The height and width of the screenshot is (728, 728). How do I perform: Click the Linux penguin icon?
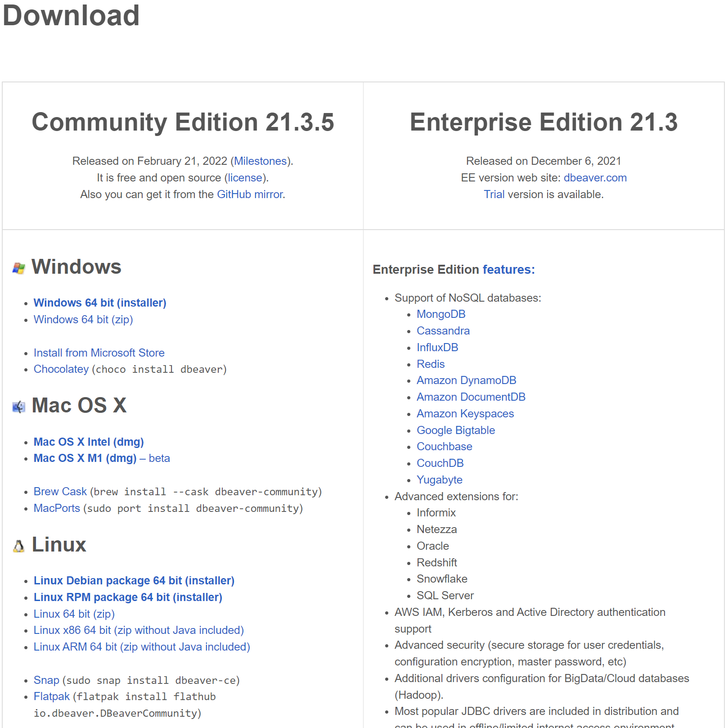click(18, 546)
